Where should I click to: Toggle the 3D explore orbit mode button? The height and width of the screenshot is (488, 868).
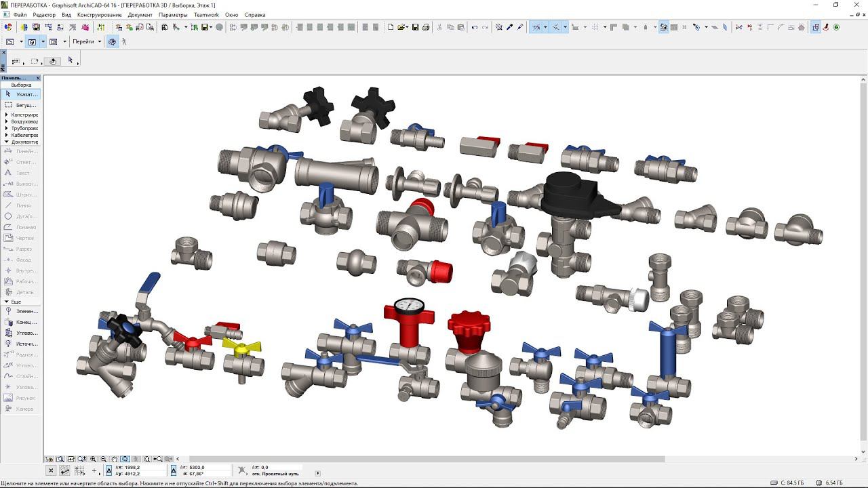point(112,41)
